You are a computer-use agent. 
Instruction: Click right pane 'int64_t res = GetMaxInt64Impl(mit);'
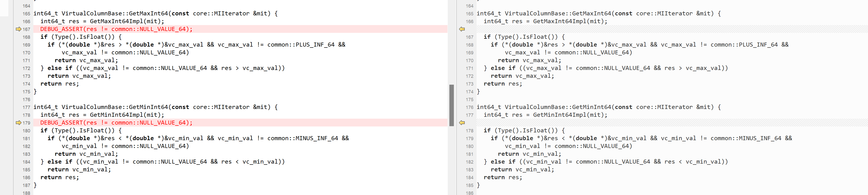546,21
